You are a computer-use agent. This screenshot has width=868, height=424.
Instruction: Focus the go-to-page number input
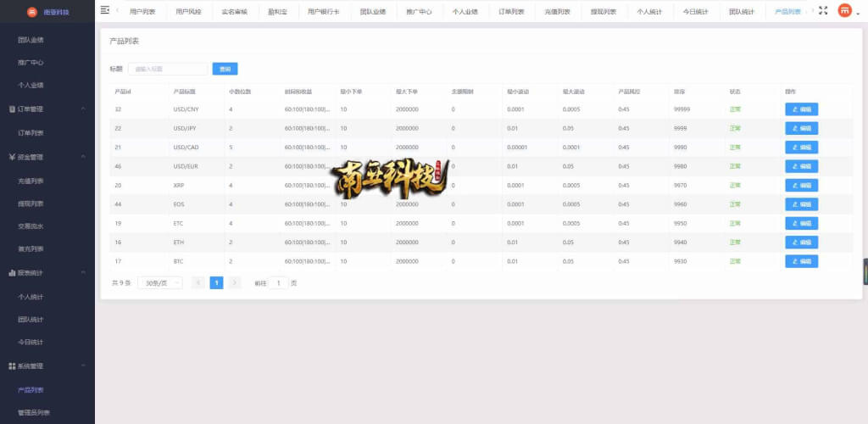pyautogui.click(x=278, y=283)
